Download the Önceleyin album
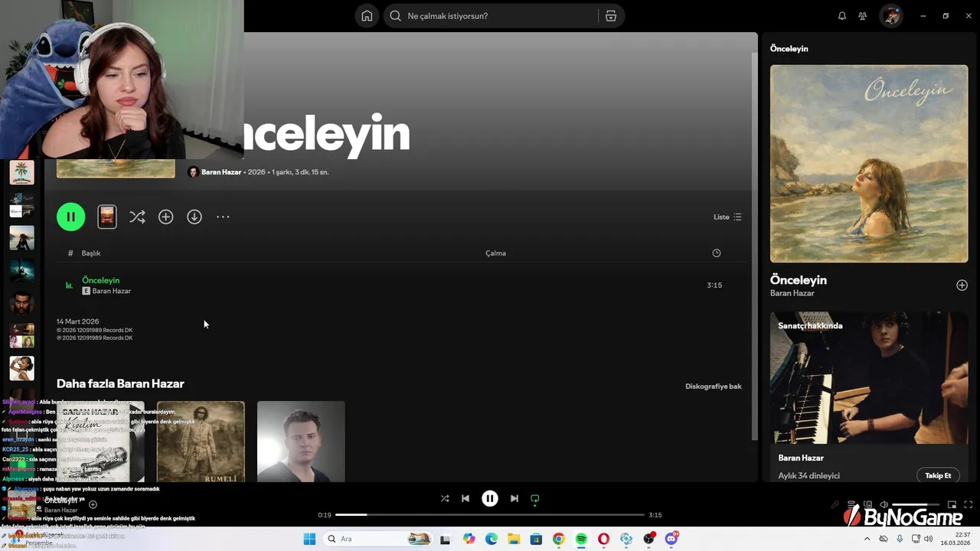 194,217
